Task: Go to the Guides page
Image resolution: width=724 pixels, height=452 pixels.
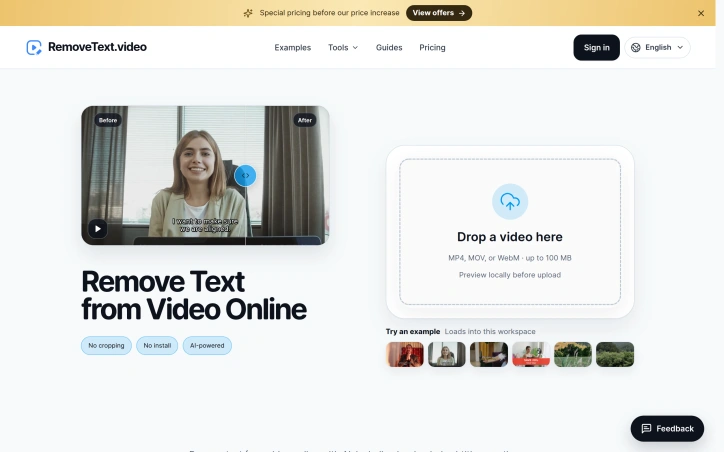Action: (x=389, y=48)
